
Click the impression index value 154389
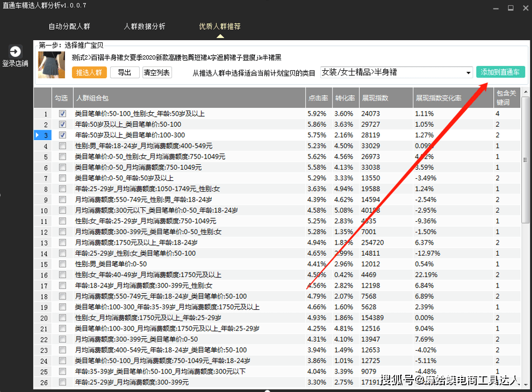373,318
